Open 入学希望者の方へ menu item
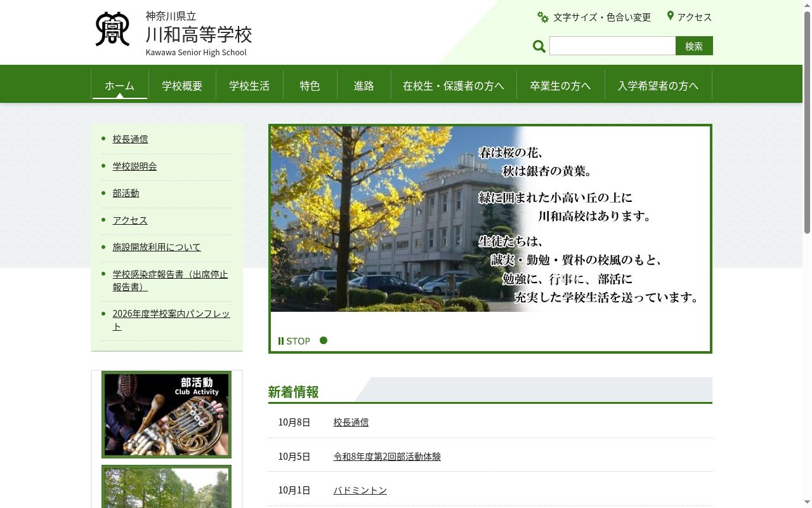 [x=658, y=86]
